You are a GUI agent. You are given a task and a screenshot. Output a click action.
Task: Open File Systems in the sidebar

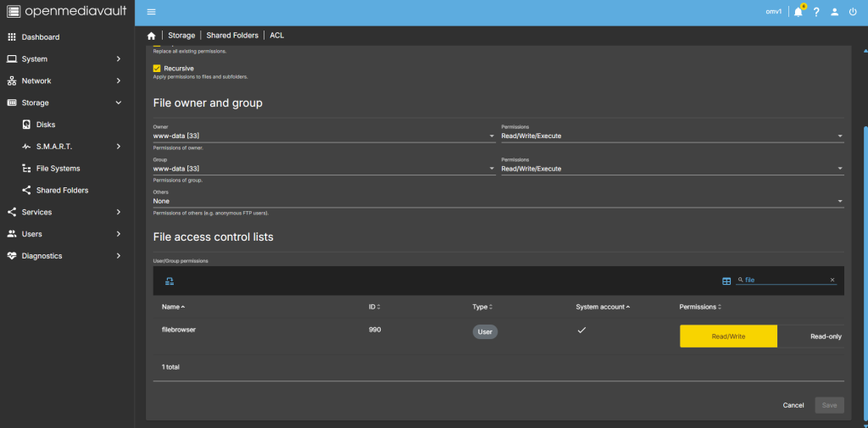[x=58, y=169]
